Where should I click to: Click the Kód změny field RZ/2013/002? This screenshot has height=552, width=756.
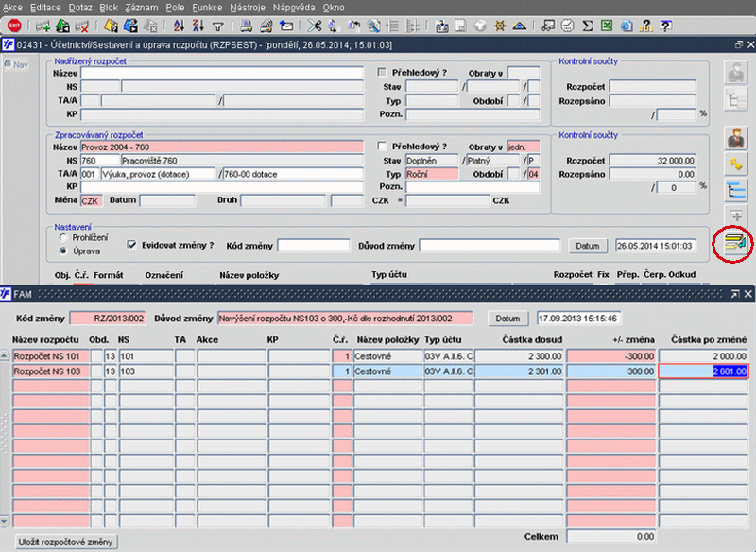click(x=108, y=319)
